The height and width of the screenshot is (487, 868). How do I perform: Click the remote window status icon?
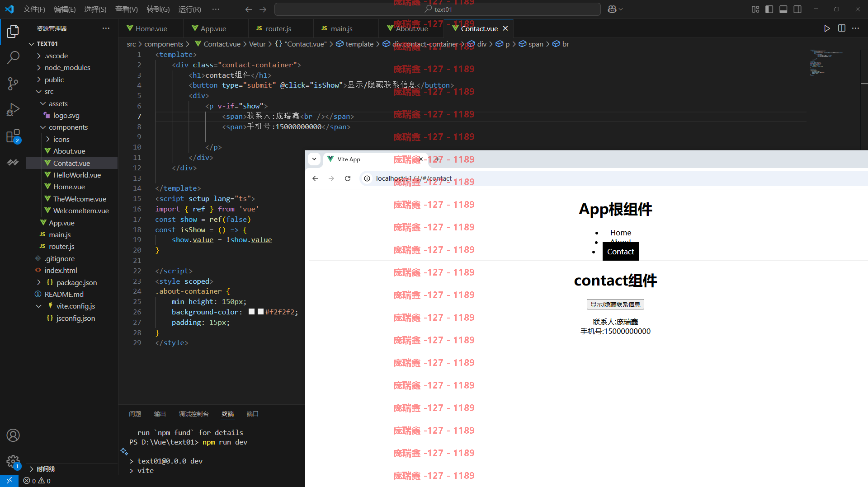tap(9, 481)
